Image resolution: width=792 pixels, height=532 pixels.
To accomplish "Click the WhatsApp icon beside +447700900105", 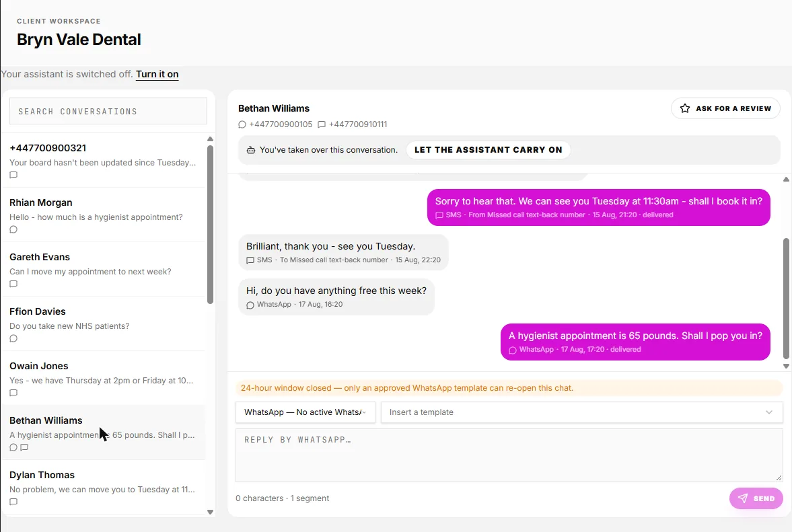I will (x=242, y=124).
